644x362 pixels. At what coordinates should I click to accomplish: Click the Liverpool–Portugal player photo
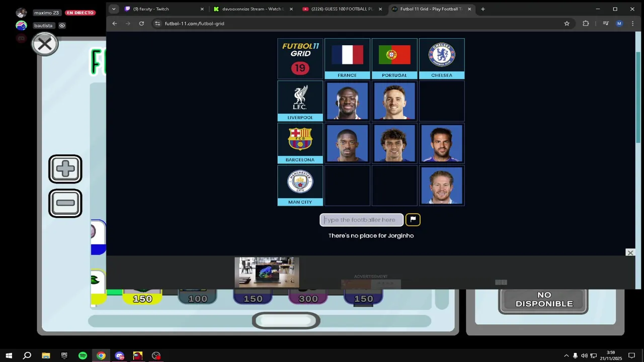pyautogui.click(x=394, y=101)
